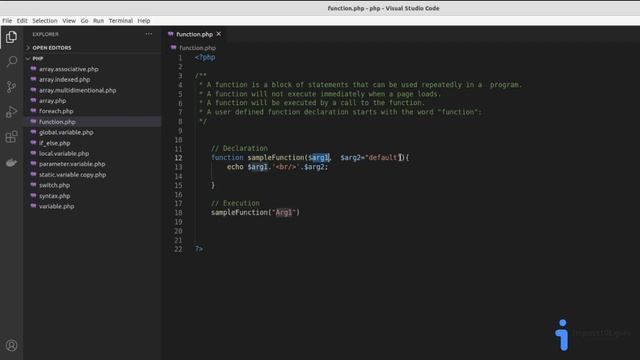Open the Help menu
The height and width of the screenshot is (360, 640).
click(x=144, y=20)
